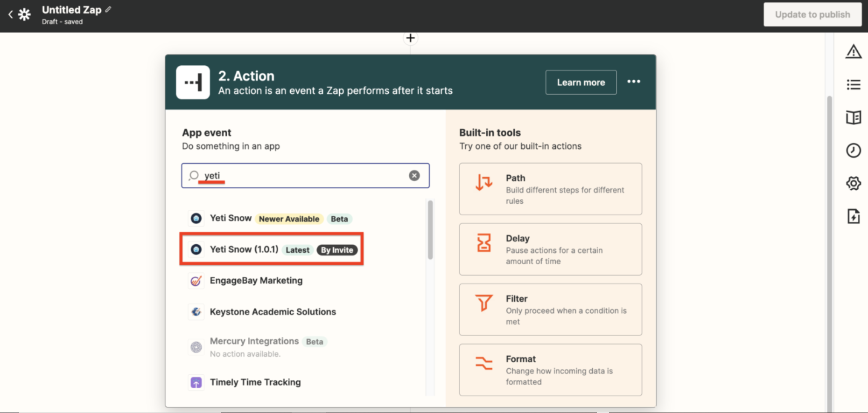Screen dimensions: 868x413
Task: Click the Latest badge
Action: [x=297, y=250]
